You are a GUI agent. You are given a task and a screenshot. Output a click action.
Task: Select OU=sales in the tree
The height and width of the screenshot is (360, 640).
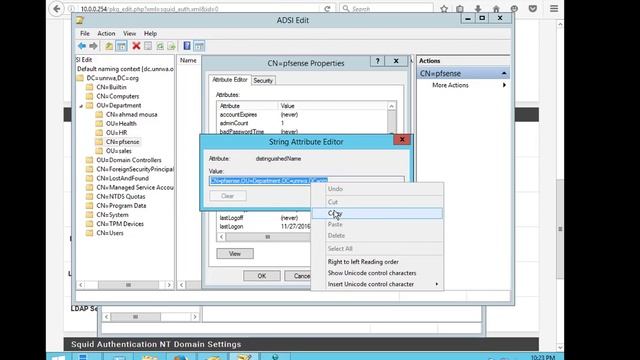tap(118, 151)
